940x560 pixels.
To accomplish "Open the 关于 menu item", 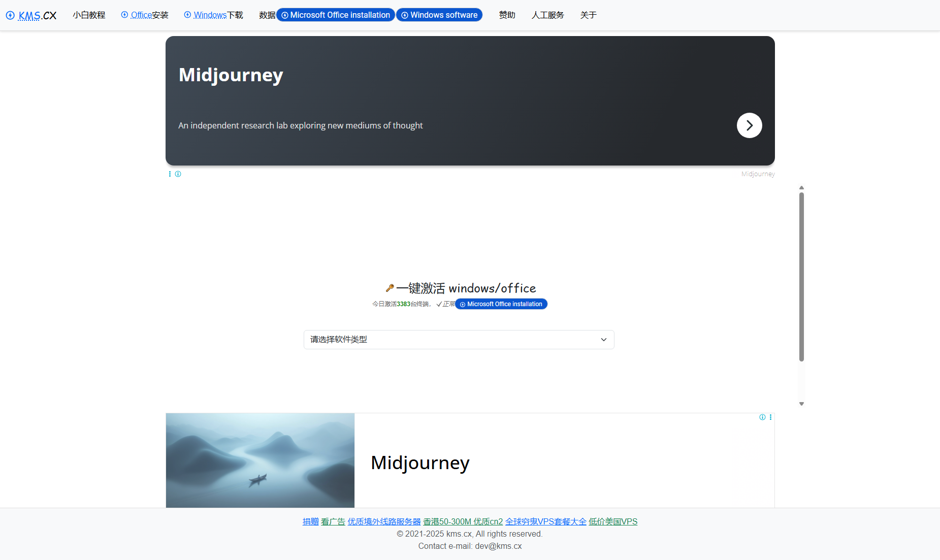I will click(x=588, y=15).
